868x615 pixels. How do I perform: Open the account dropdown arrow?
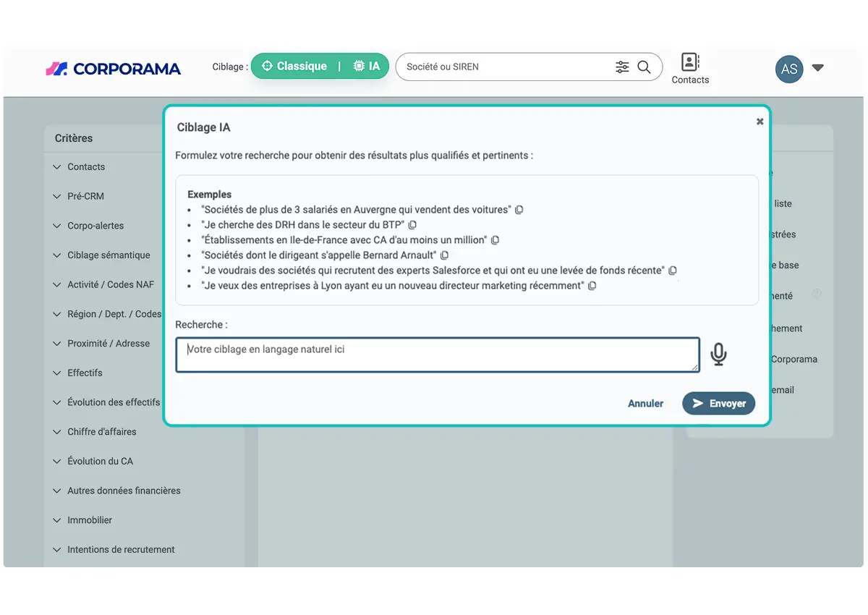pyautogui.click(x=818, y=68)
